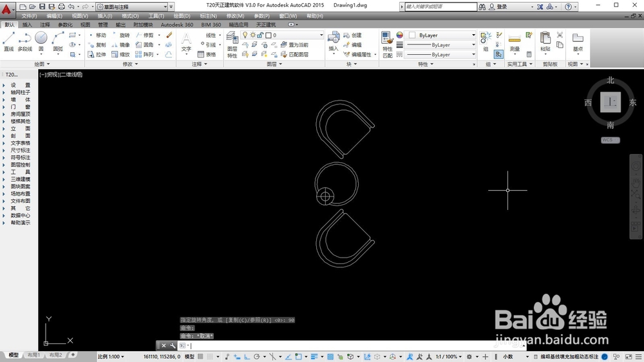Click the command line input field

pyautogui.click(x=353, y=345)
